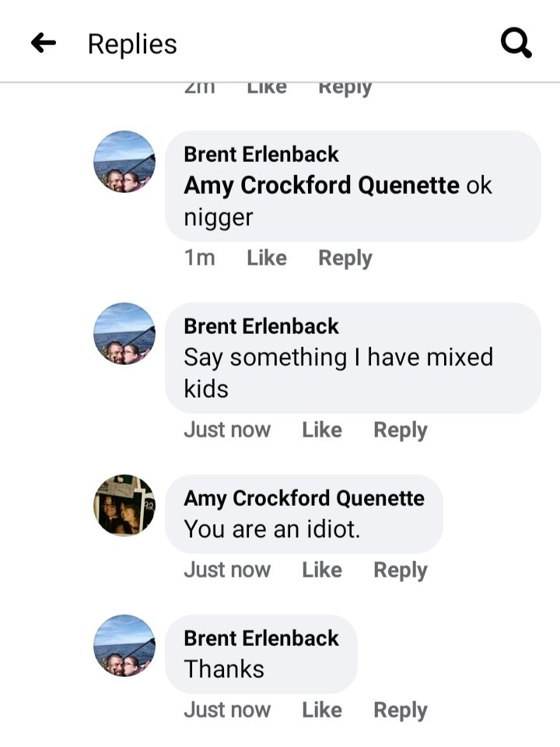Open the Brent Erlenback name above "Thanks"
Screen dimensions: 560x747
(261, 638)
